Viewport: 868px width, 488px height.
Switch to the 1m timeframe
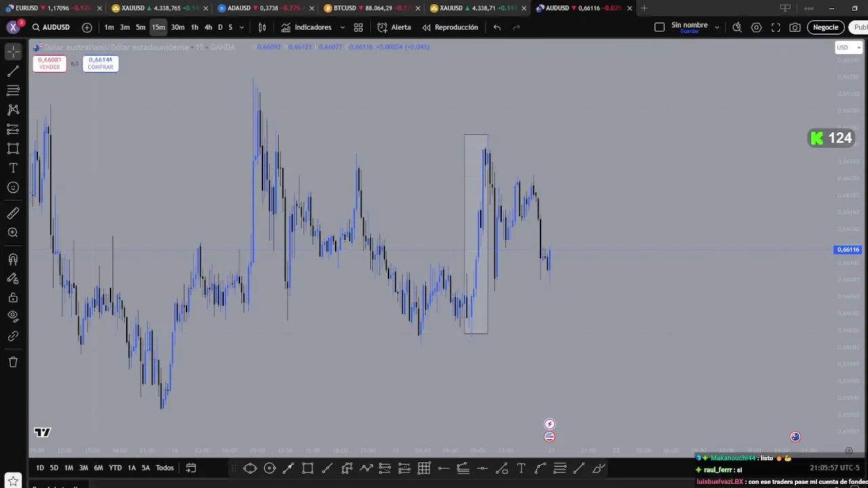(109, 27)
